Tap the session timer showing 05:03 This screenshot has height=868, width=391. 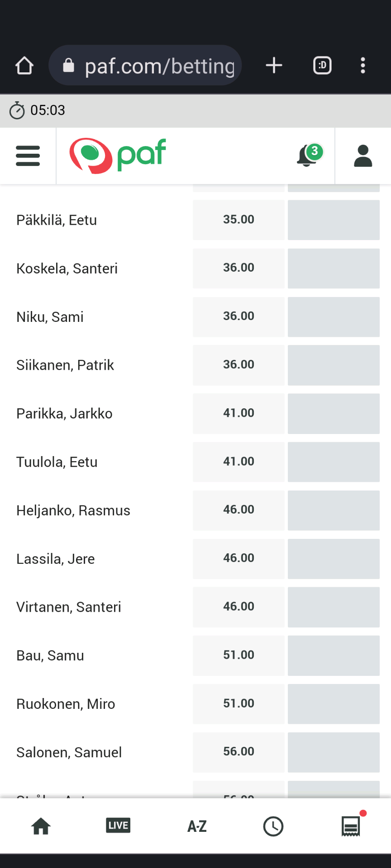coord(37,110)
